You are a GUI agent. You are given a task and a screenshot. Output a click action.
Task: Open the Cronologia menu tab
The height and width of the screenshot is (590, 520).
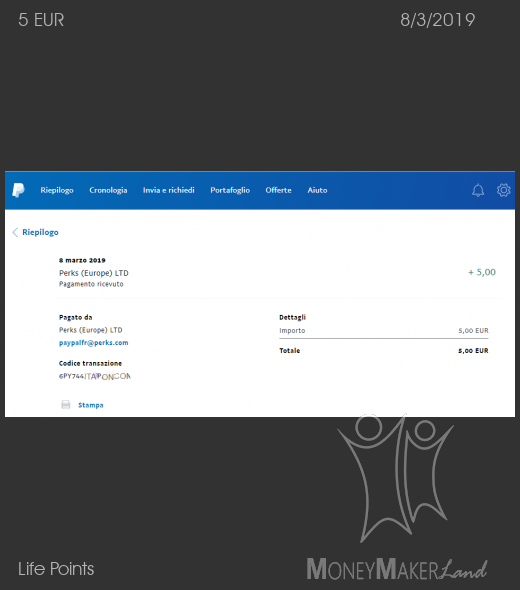pyautogui.click(x=108, y=190)
